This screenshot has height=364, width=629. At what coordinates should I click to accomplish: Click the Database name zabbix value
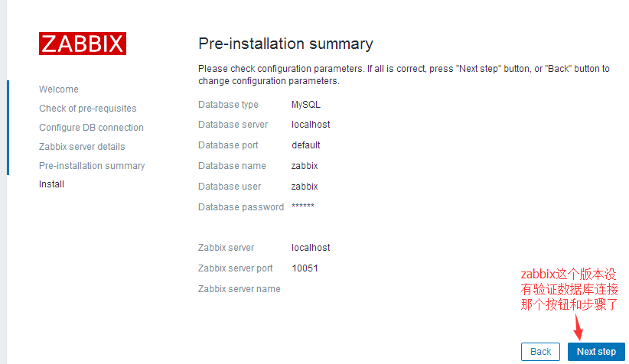pyautogui.click(x=305, y=166)
